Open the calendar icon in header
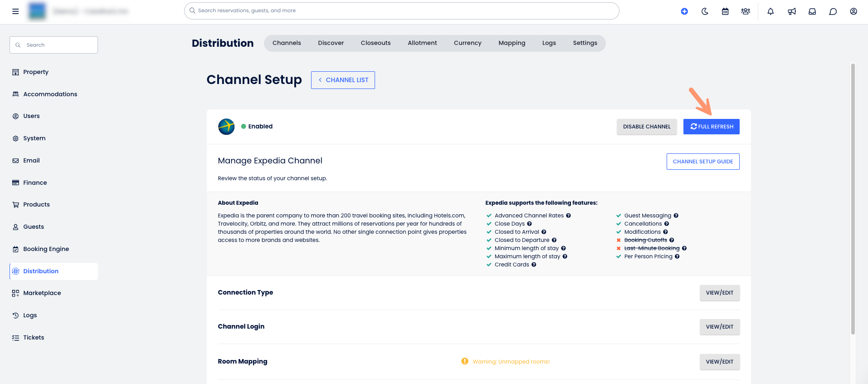 click(725, 11)
